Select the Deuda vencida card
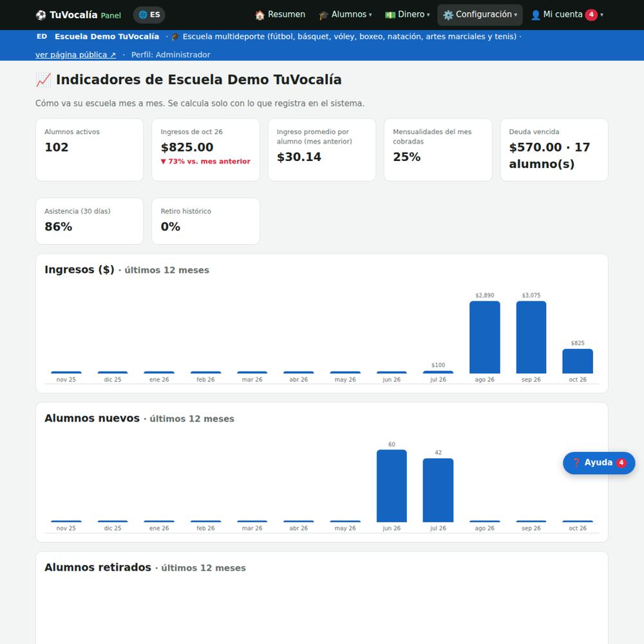The image size is (644, 644). click(554, 150)
